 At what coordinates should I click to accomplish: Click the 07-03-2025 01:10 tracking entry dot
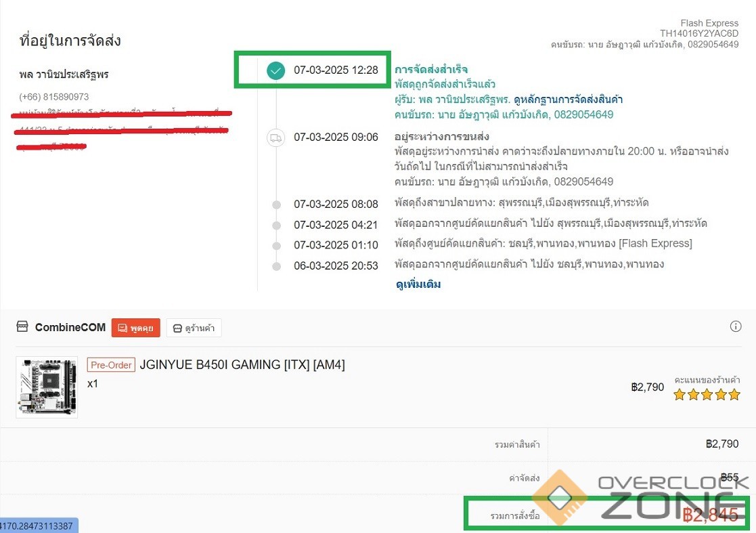pyautogui.click(x=276, y=246)
